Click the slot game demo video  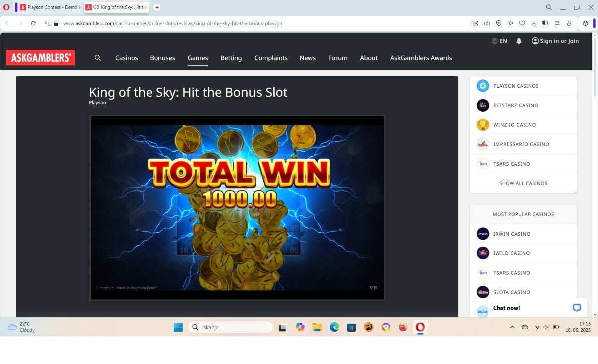pos(237,208)
